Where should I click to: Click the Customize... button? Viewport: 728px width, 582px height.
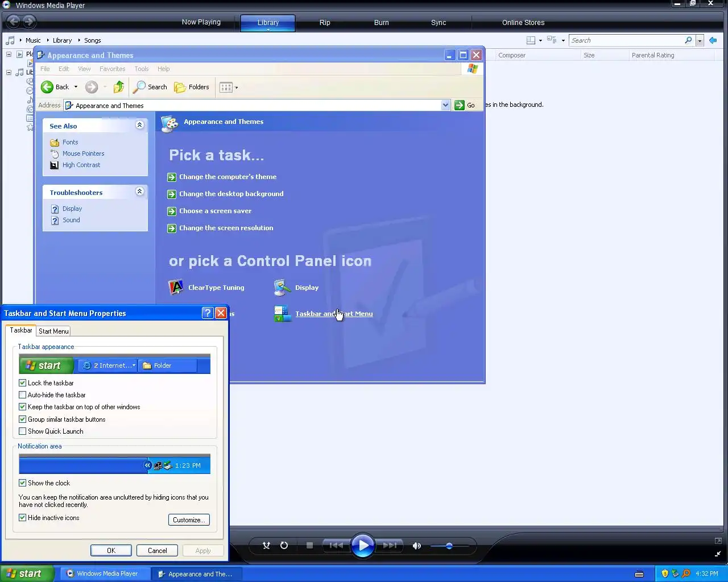point(189,519)
